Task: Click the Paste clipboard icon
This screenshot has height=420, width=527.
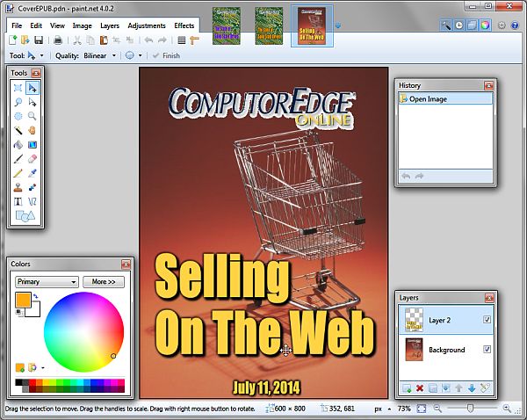Action: (104, 40)
